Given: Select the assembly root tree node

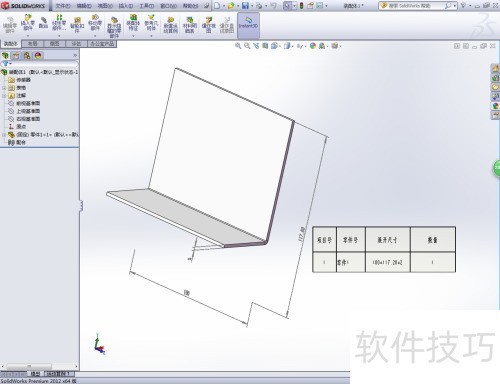Looking at the screenshot, I should [40, 72].
